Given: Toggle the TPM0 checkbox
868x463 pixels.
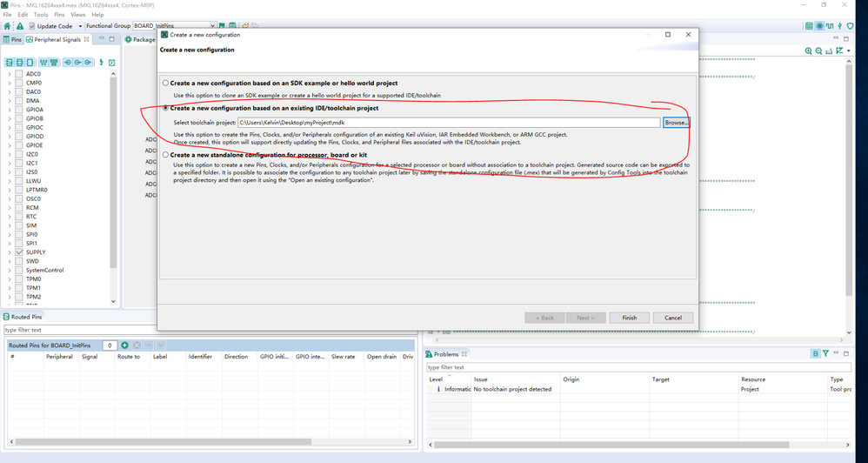Looking at the screenshot, I should [19, 279].
